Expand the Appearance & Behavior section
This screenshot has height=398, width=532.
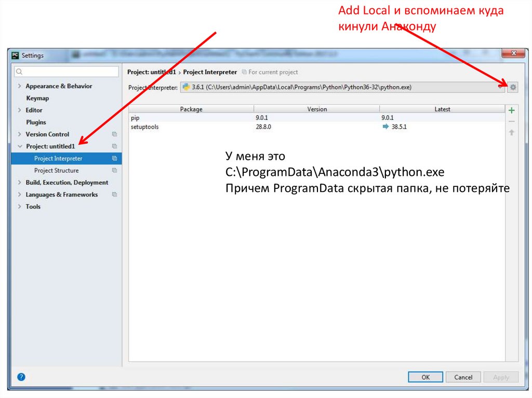[x=19, y=86]
